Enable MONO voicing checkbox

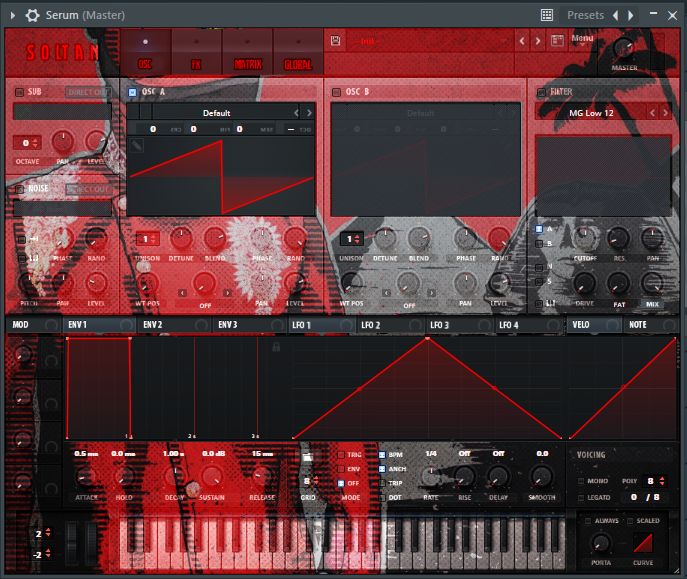581,481
